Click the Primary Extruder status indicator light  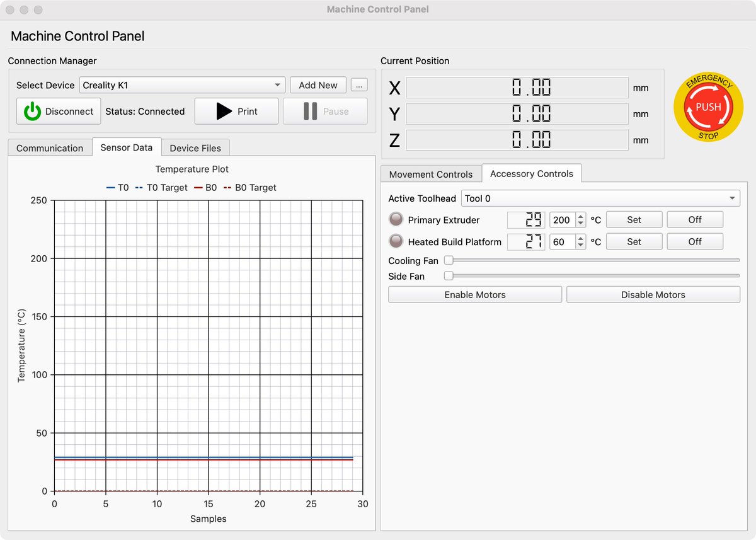[x=396, y=220]
